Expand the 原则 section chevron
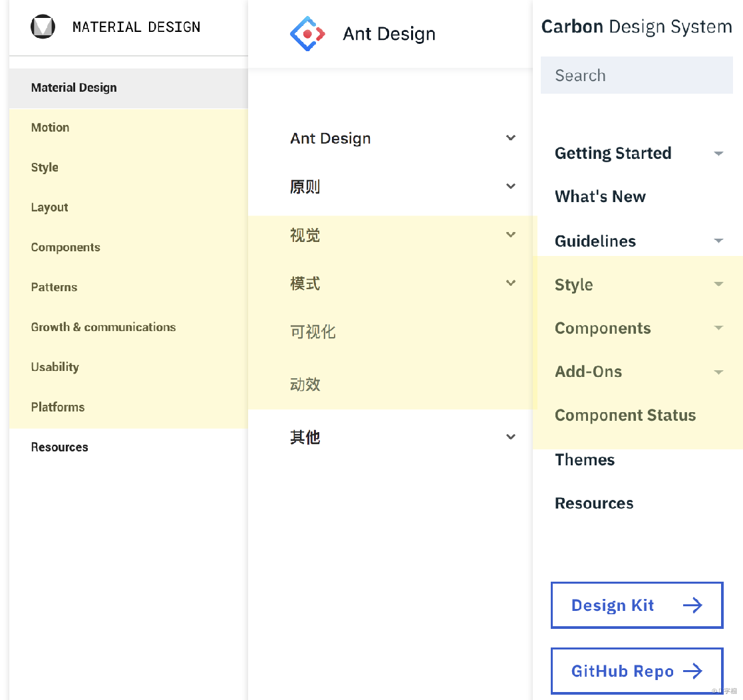The width and height of the screenshot is (743, 700). 510,186
